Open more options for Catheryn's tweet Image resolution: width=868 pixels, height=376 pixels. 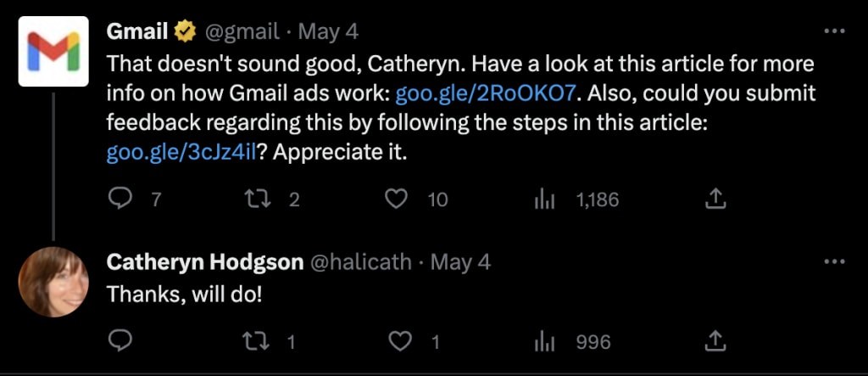tap(834, 261)
